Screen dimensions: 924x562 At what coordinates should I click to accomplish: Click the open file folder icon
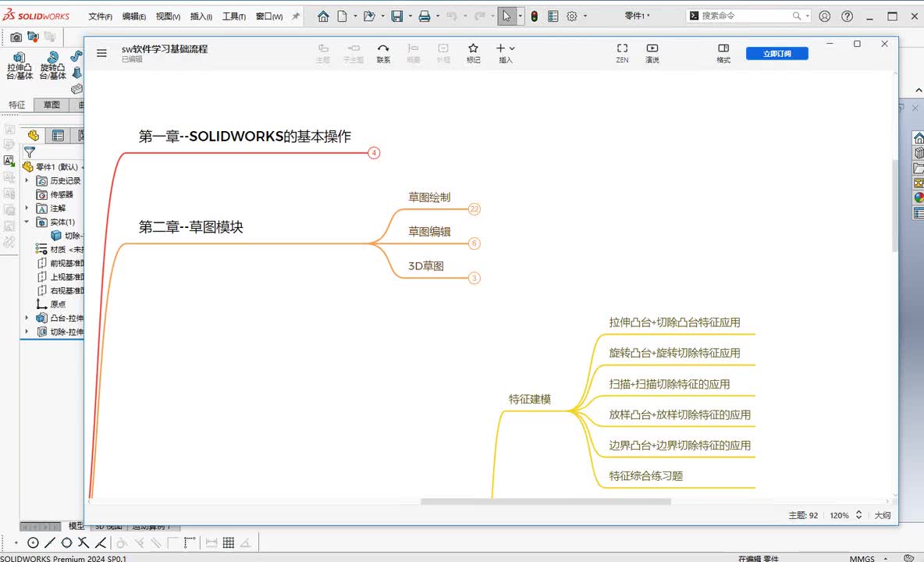369,16
